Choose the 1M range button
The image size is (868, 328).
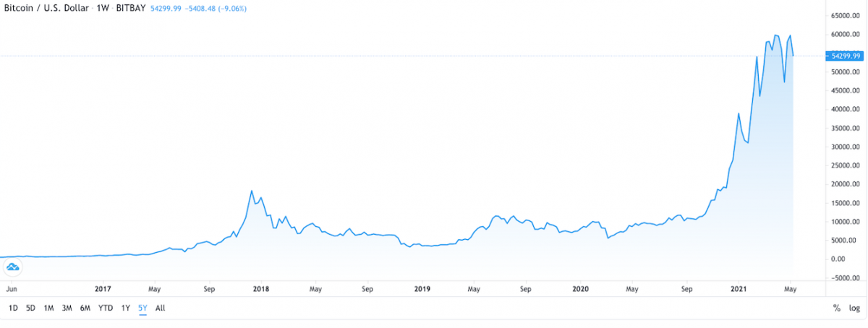49,308
